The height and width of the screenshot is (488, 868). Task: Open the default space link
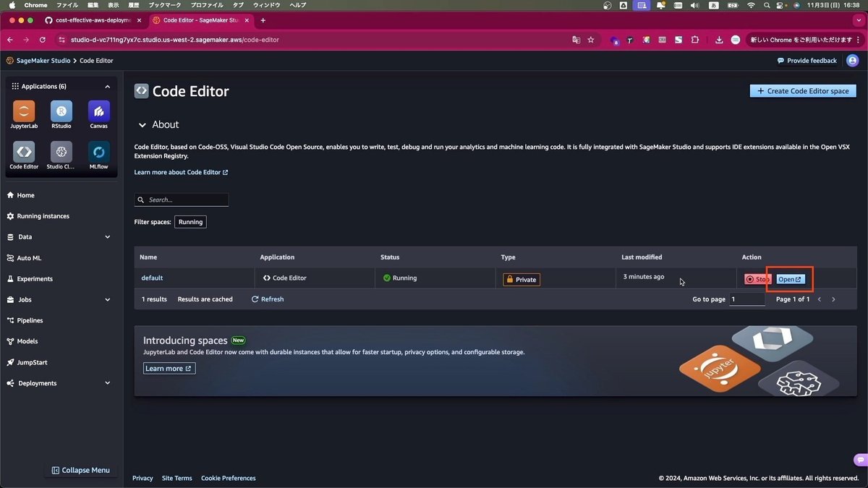pos(152,278)
